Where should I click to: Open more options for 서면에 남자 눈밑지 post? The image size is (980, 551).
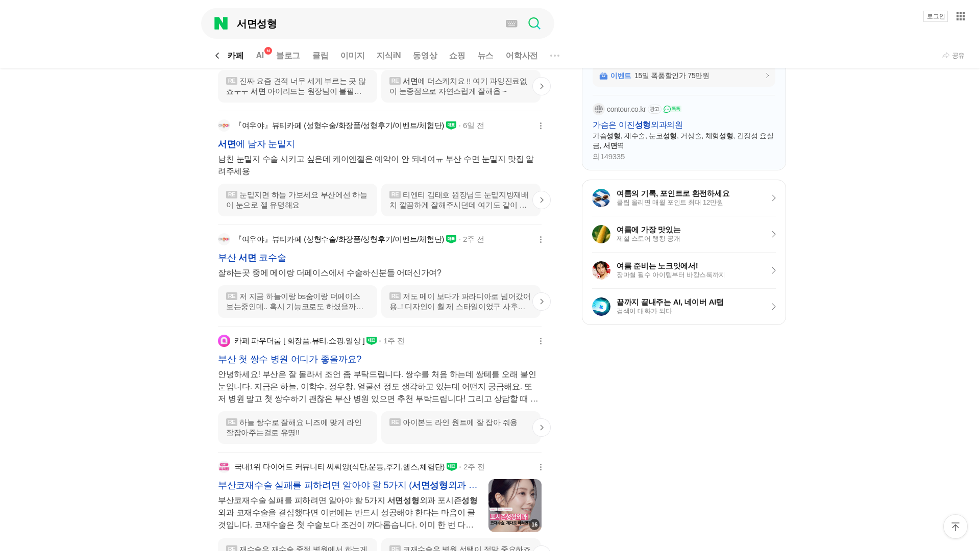(541, 126)
